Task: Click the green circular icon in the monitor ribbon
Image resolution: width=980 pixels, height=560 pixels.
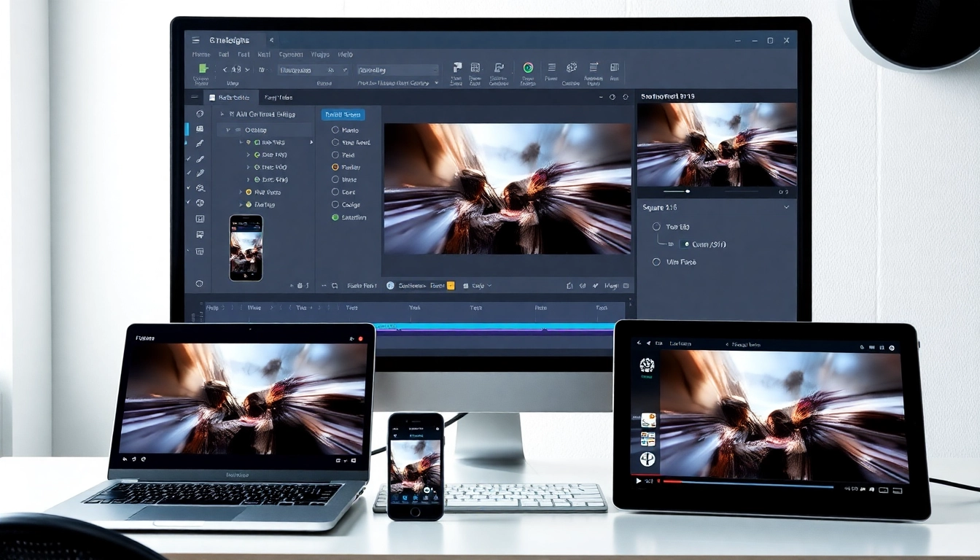Action: point(528,67)
